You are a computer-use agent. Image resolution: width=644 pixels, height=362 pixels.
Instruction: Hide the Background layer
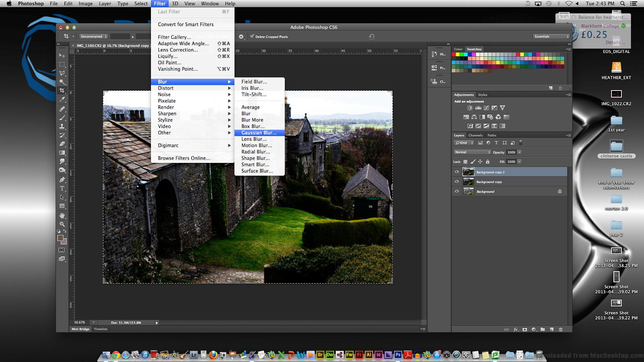[x=456, y=191]
